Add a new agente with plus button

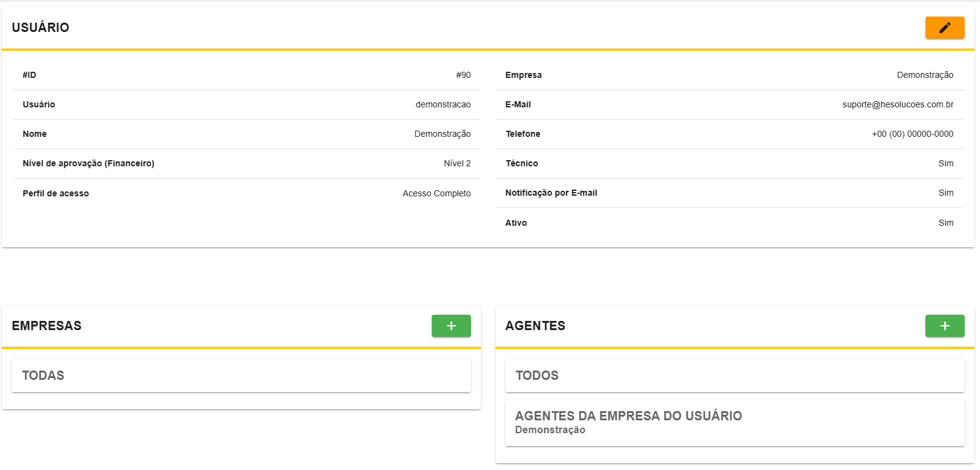[x=944, y=326]
